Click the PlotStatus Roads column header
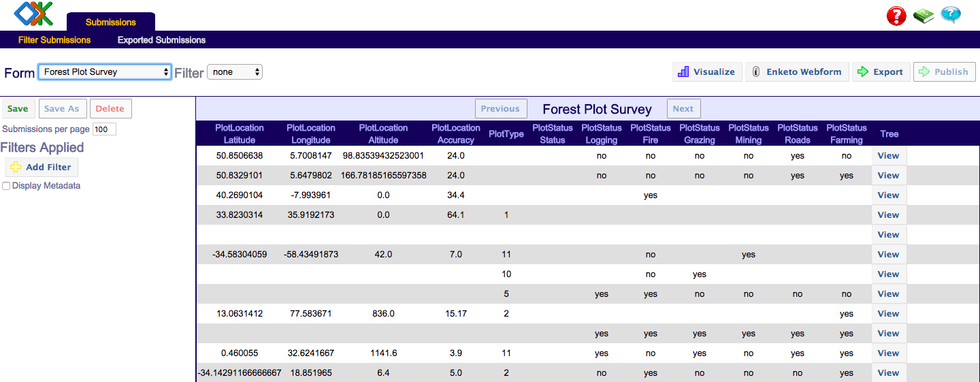Screen dimensions: 980x382 (798, 133)
